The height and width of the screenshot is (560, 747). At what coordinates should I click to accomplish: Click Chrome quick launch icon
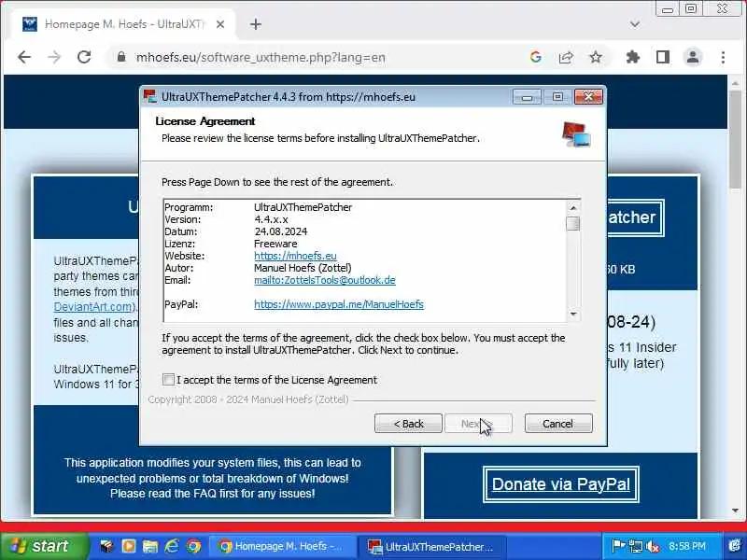pos(193,546)
